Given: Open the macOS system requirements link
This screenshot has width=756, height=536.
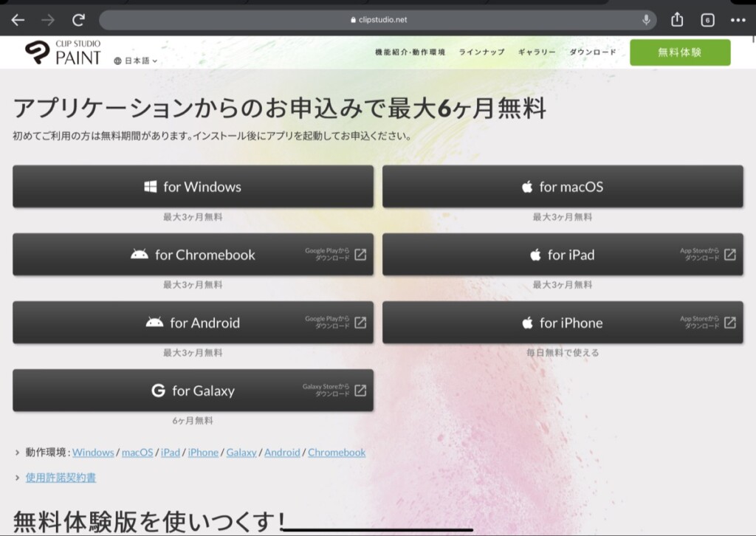Looking at the screenshot, I should point(137,453).
